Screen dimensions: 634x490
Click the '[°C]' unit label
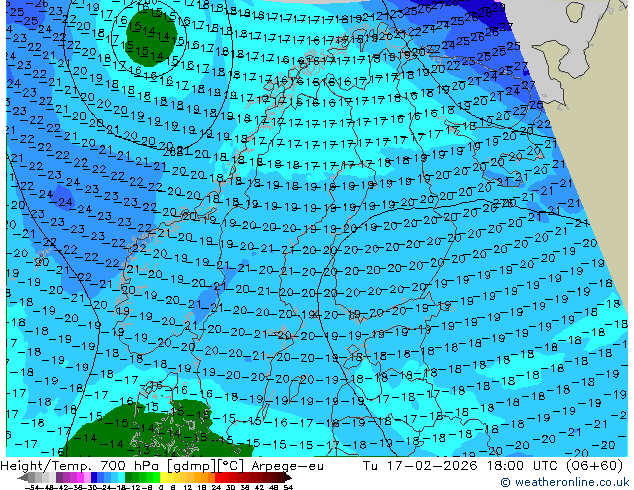229,466
